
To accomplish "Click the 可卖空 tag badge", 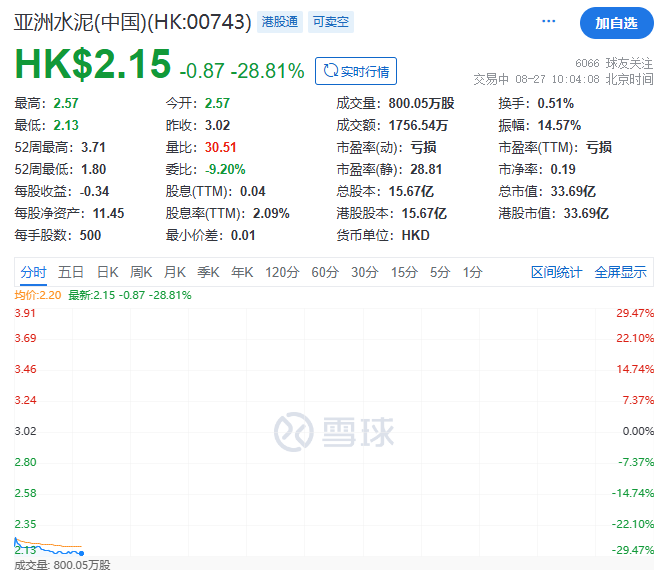I will point(330,21).
